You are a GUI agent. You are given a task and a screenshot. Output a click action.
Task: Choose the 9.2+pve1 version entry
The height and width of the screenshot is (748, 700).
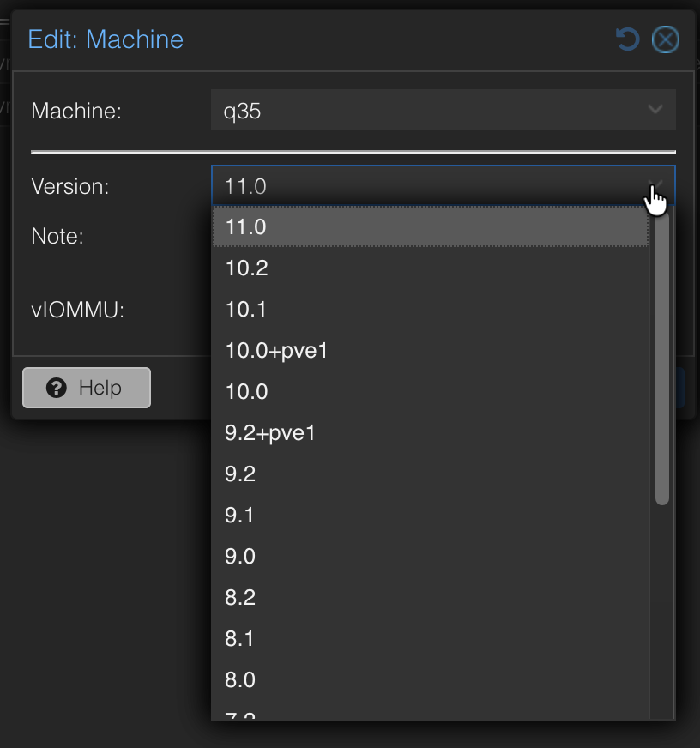[431, 432]
